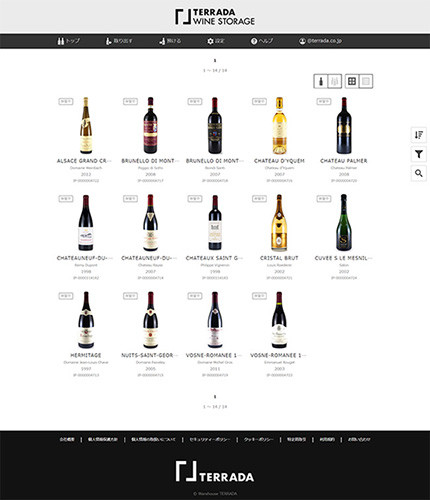This screenshot has width=430, height=500.
Task: Switch to grouped bottles view
Action: click(335, 81)
